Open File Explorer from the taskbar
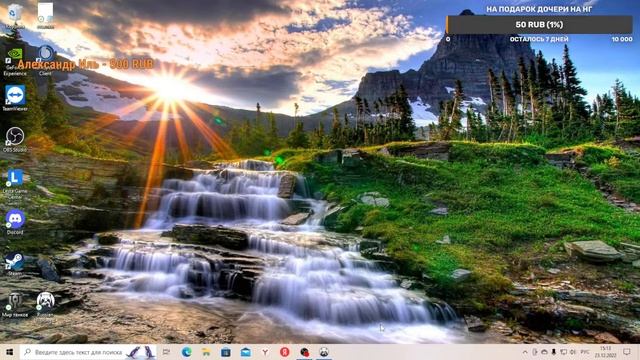Viewport: 640px width, 360px height. (x=206, y=352)
